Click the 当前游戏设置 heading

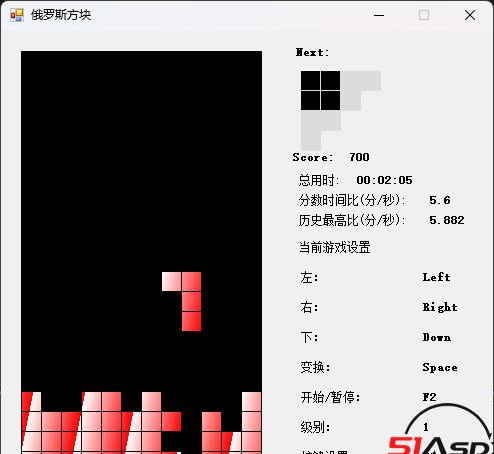click(x=335, y=247)
